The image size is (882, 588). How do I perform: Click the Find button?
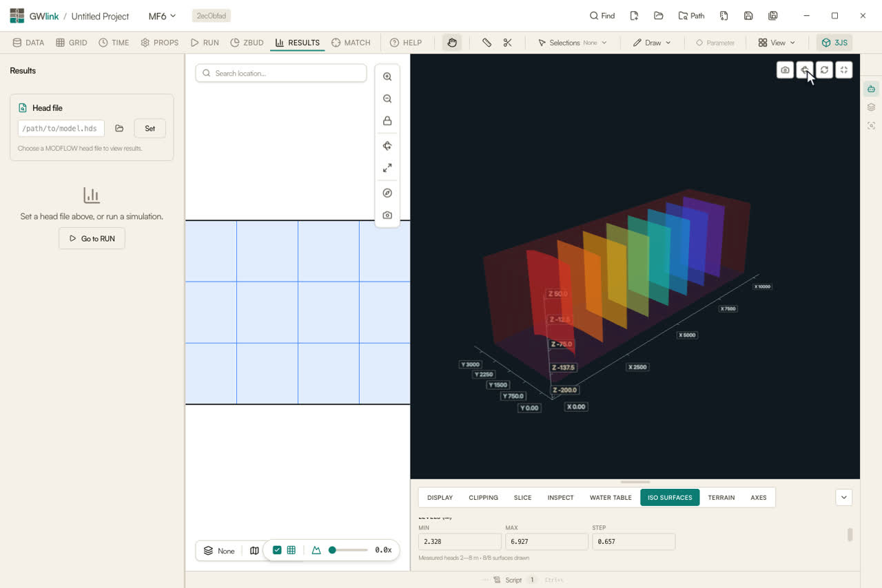click(602, 16)
